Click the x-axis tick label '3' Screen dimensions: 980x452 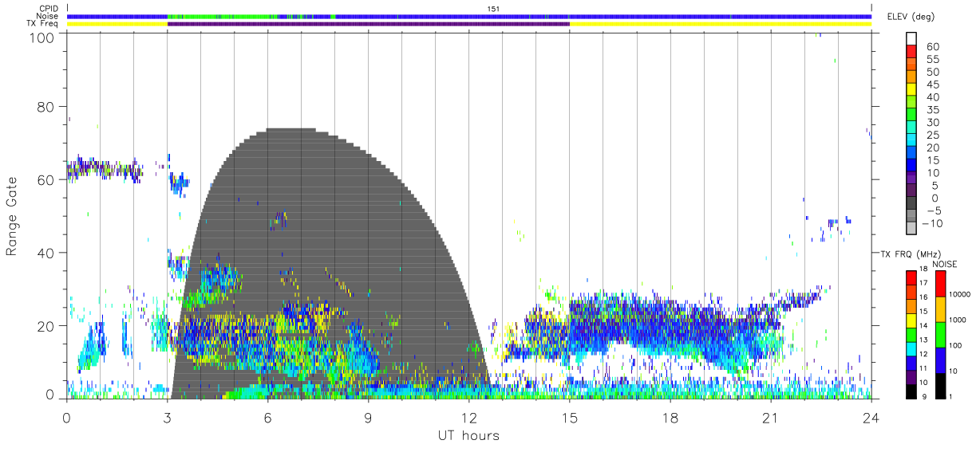(167, 418)
